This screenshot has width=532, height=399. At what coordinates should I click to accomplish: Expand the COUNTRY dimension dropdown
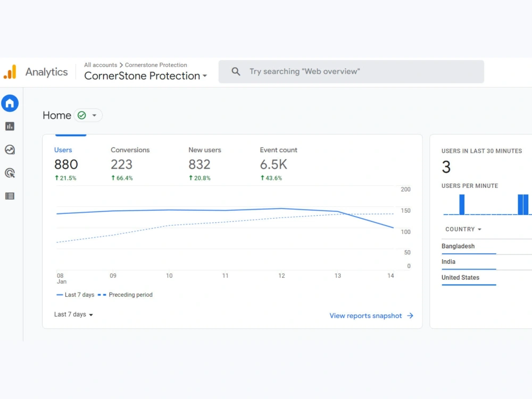tap(463, 229)
